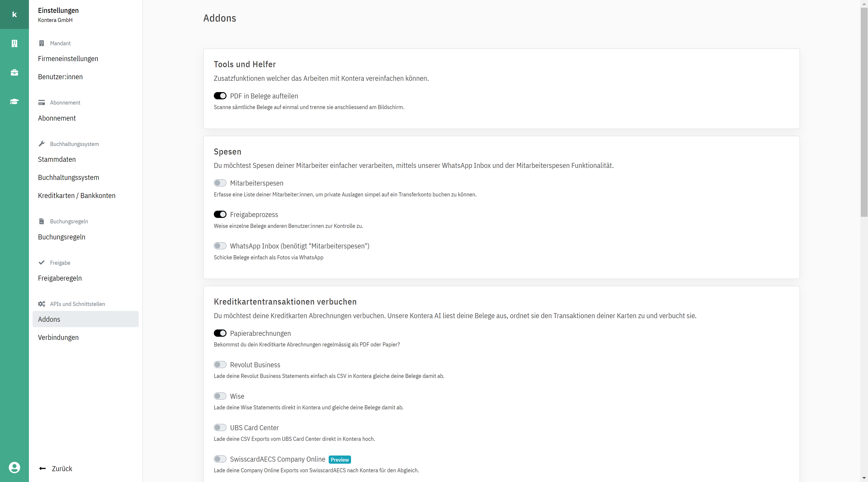This screenshot has width=868, height=482.
Task: Open the user profile icon at the bottom left
Action: point(14,468)
